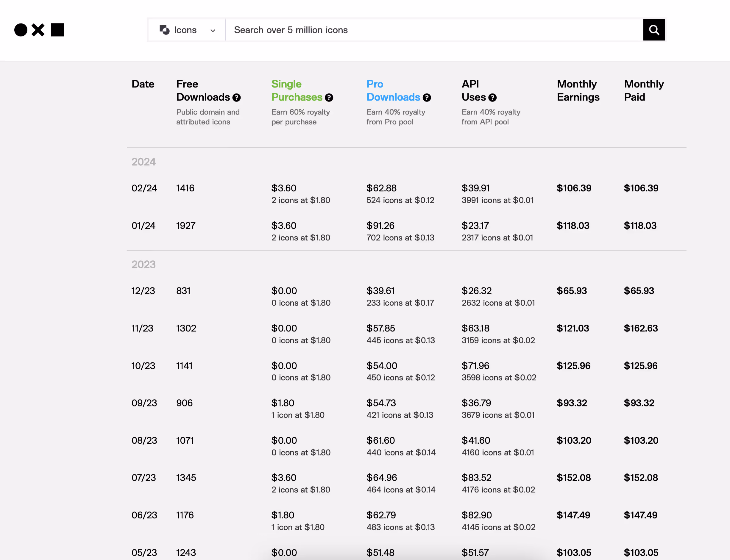
Task: Click the $83.52 API Uses amount
Action: click(x=476, y=478)
